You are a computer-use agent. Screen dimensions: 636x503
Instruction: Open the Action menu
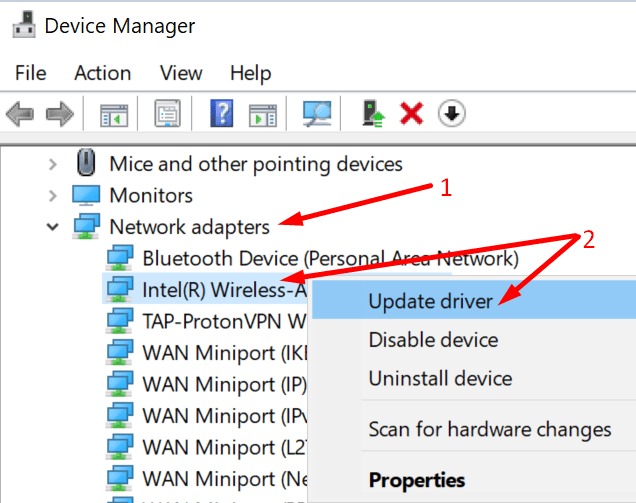pyautogui.click(x=103, y=73)
